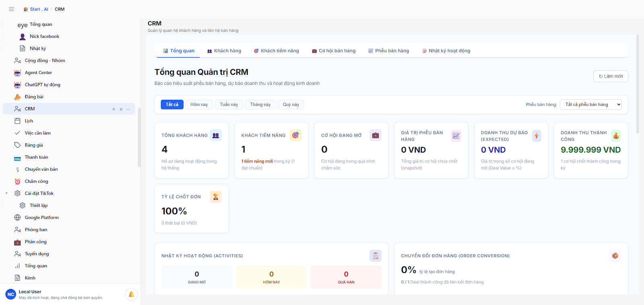Viewport: 644px width, 305px height.
Task: Click the price tag icon beside Bảng giá
Action: click(17, 145)
